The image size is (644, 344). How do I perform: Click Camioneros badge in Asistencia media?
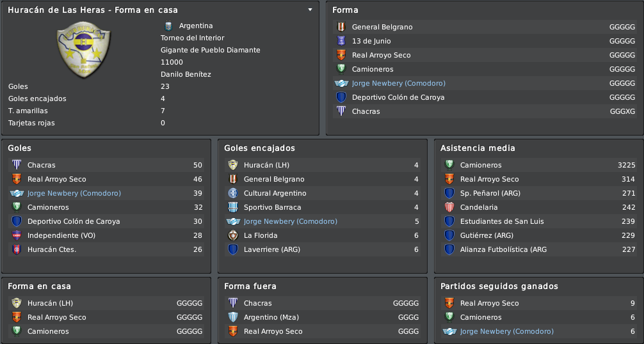449,165
